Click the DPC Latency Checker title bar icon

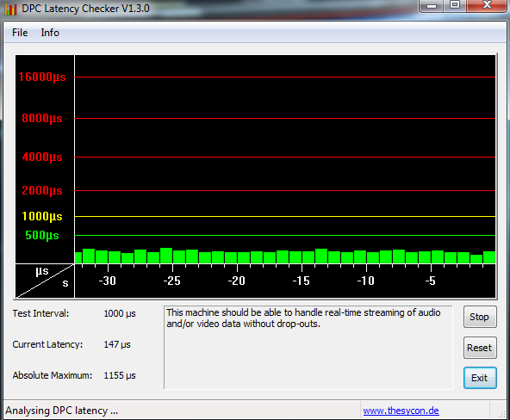(x=10, y=9)
